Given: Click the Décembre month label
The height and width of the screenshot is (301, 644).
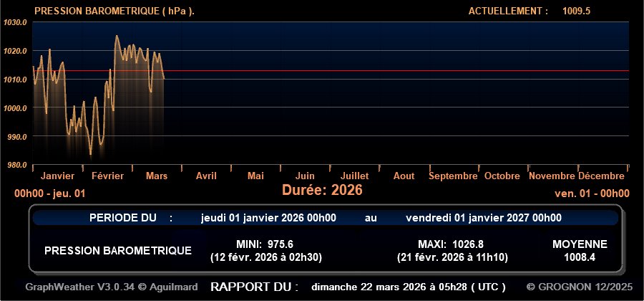Looking at the screenshot, I should pyautogui.click(x=601, y=176).
